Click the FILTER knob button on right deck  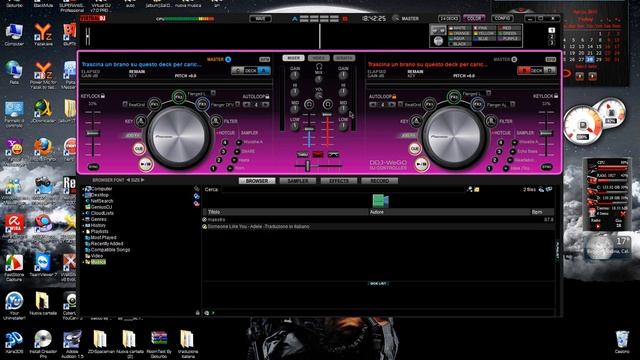(491, 121)
